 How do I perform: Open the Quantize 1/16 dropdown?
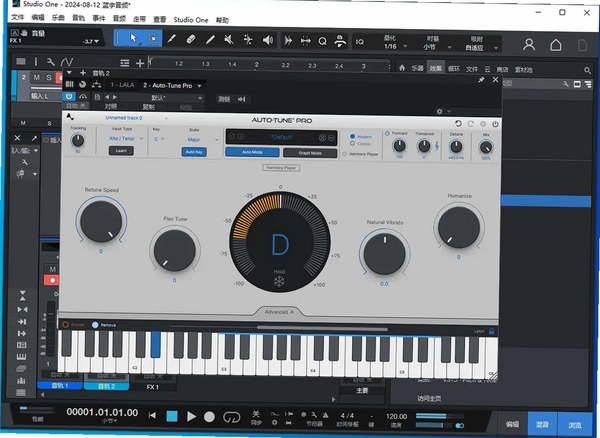coord(396,47)
